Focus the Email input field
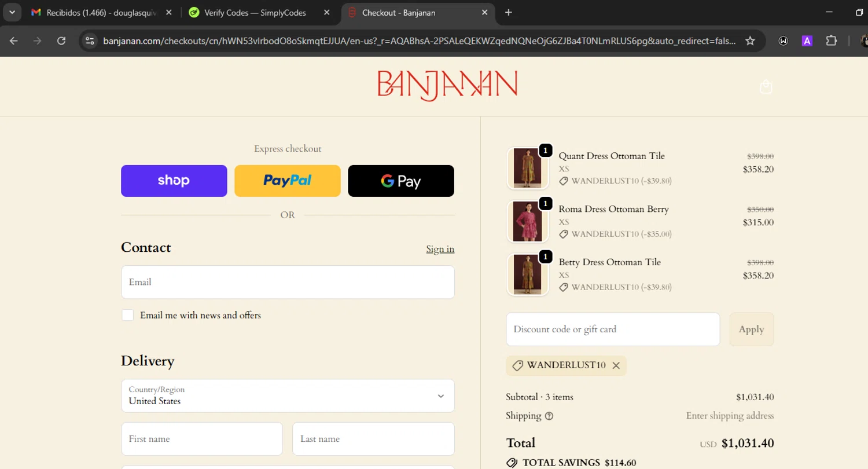This screenshot has height=469, width=868. pyautogui.click(x=288, y=282)
